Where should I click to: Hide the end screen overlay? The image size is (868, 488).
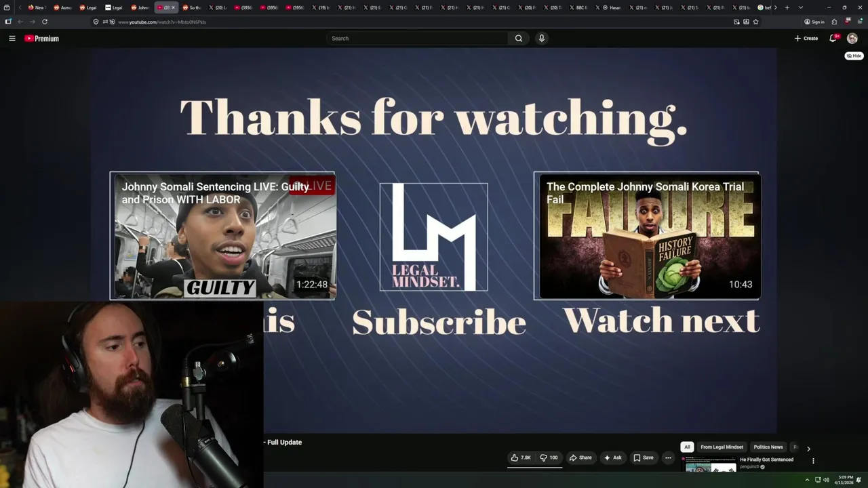click(854, 56)
